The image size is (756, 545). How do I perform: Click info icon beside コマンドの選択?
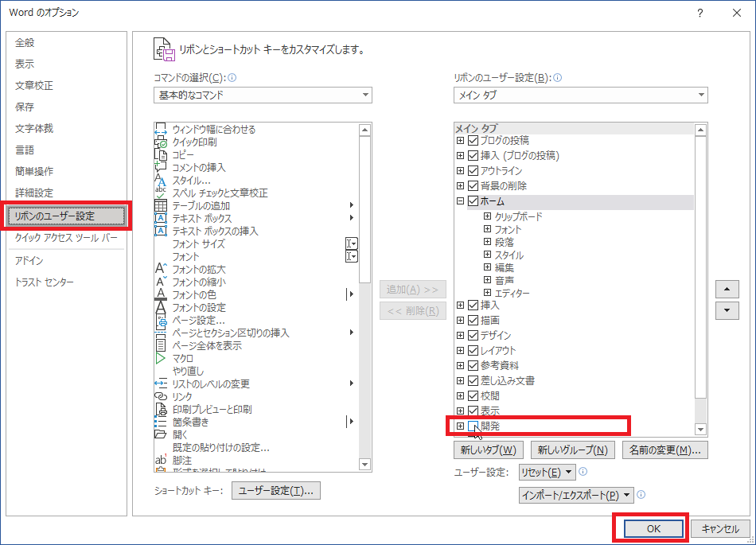coord(232,78)
